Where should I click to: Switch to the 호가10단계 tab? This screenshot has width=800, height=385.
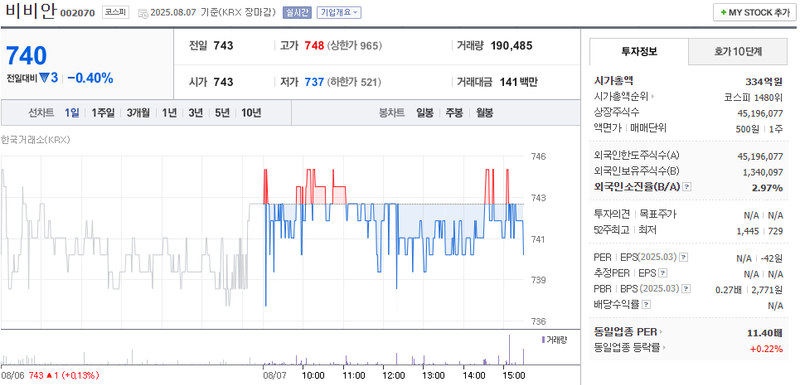point(738,51)
